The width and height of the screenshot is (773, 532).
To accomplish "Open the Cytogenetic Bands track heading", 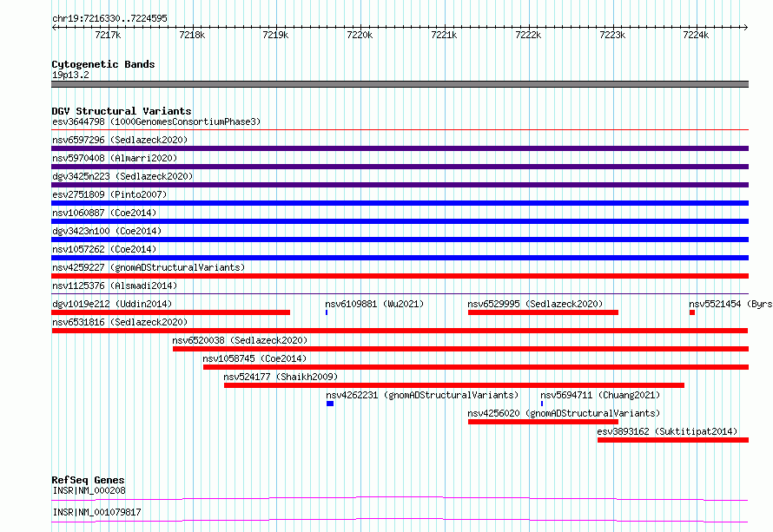I will tap(103, 64).
